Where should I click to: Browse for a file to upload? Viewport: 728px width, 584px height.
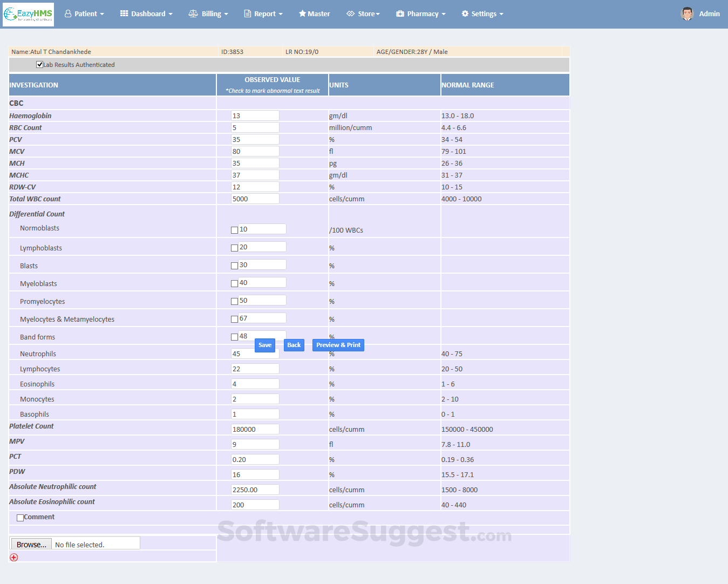pyautogui.click(x=31, y=544)
